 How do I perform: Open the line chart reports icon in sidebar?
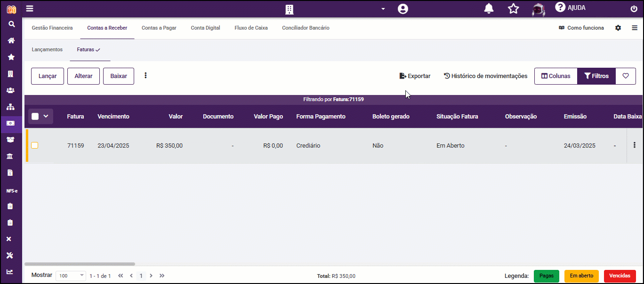[9, 272]
